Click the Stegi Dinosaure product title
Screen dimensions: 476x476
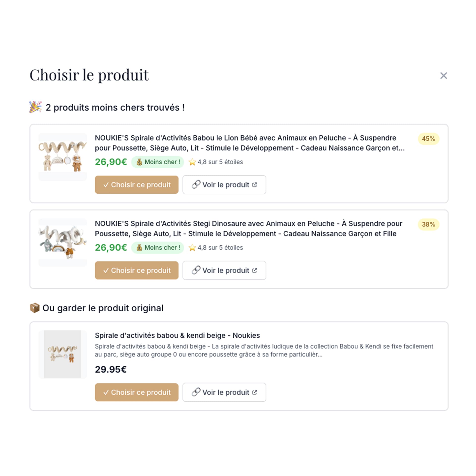coord(248,229)
